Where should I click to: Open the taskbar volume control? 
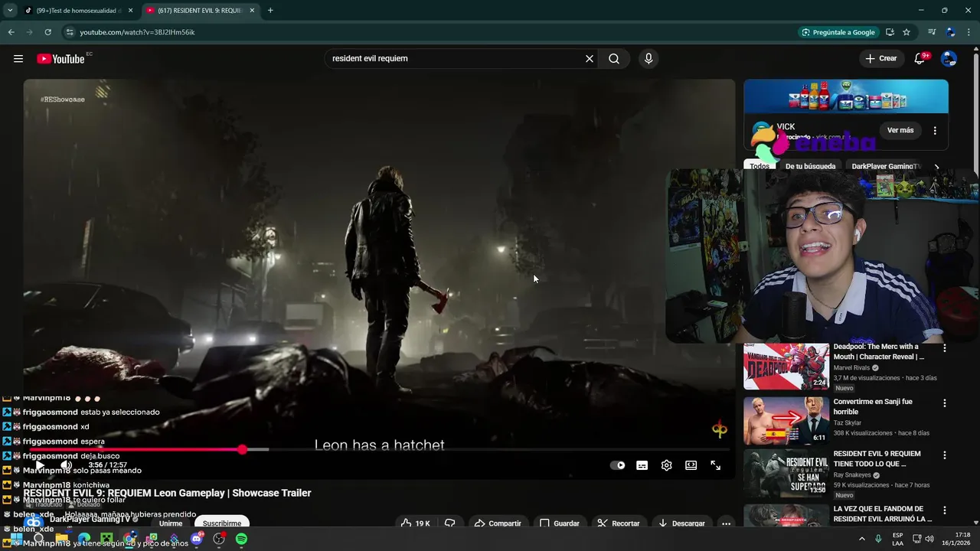(x=929, y=539)
